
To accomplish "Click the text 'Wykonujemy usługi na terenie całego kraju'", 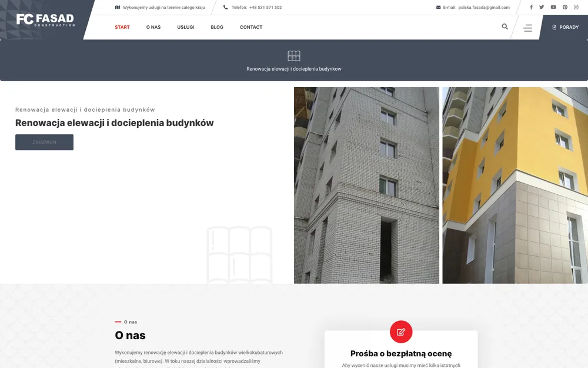I will click(x=164, y=7).
